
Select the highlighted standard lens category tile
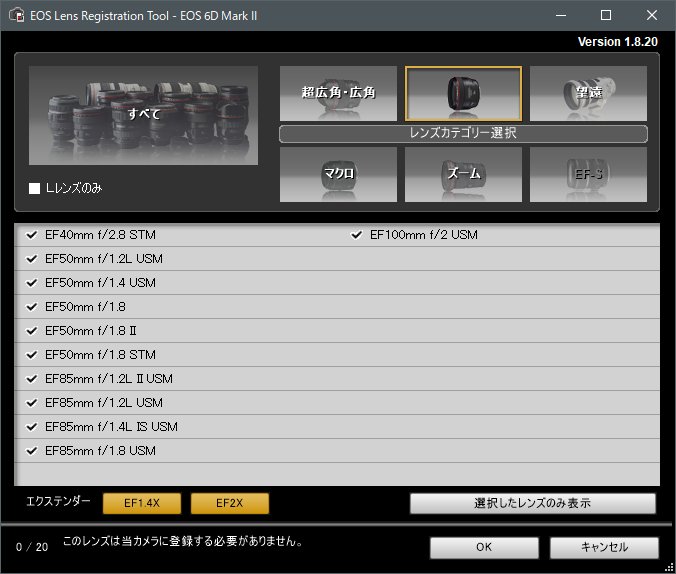tap(463, 93)
